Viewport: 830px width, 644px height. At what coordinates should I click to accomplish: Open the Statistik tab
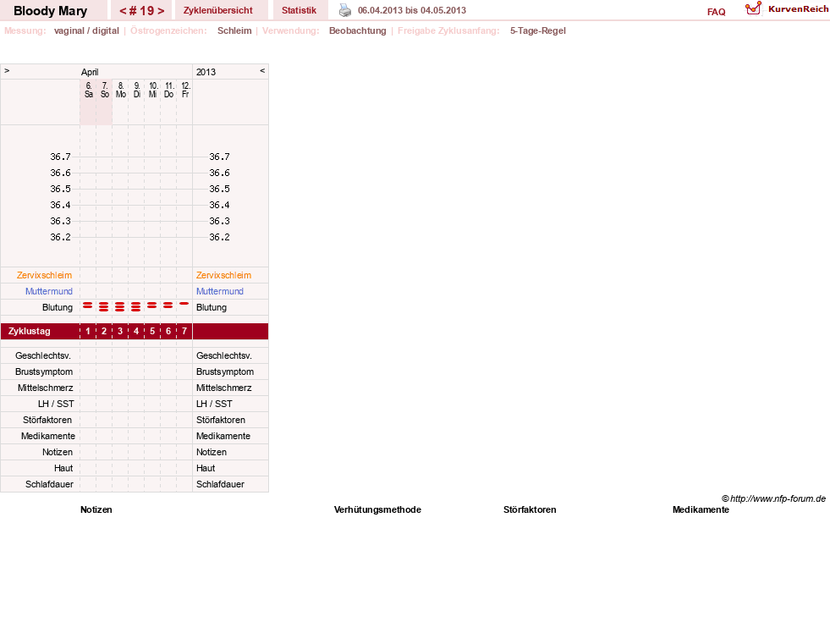click(299, 10)
